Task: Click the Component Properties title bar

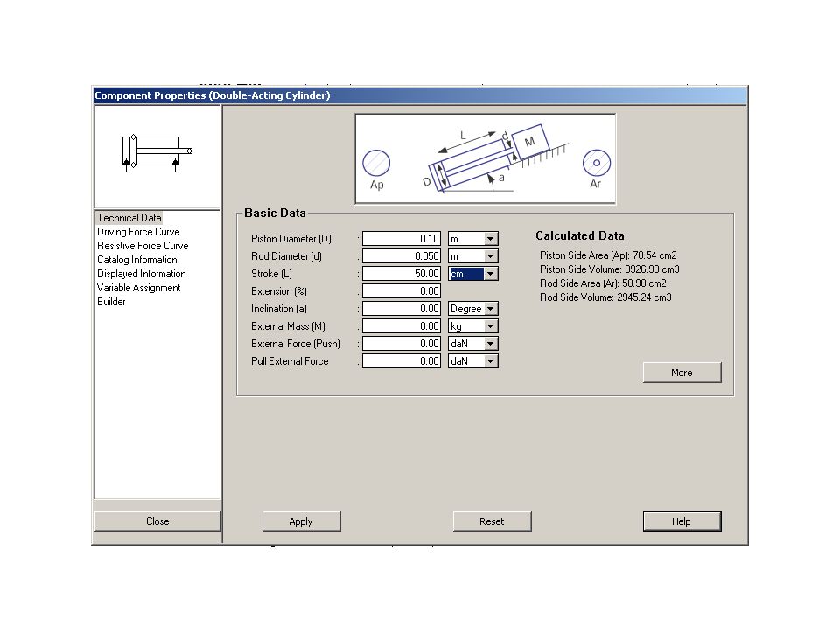Action: 420,95
